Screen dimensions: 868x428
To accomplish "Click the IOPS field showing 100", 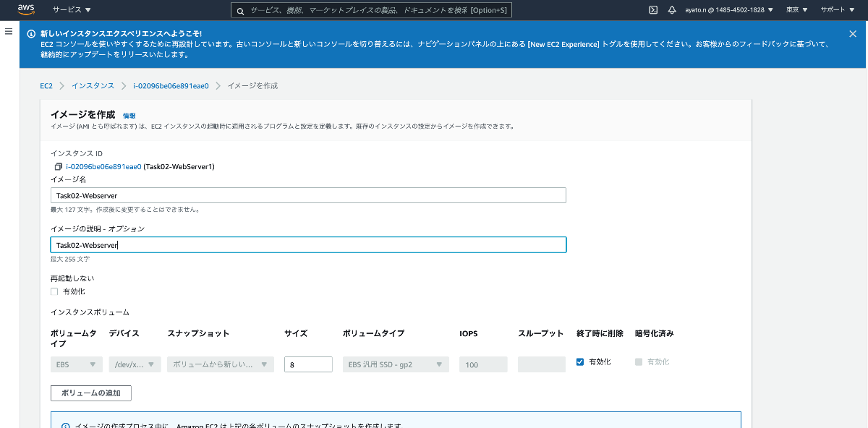I will coord(483,364).
